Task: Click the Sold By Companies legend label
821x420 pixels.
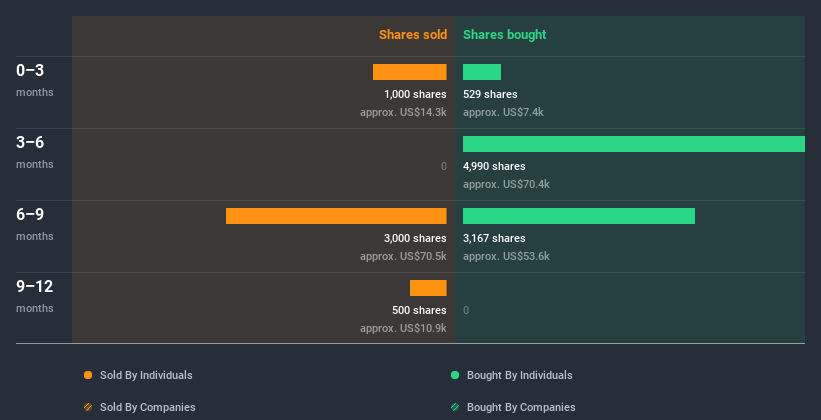Action: [148, 407]
